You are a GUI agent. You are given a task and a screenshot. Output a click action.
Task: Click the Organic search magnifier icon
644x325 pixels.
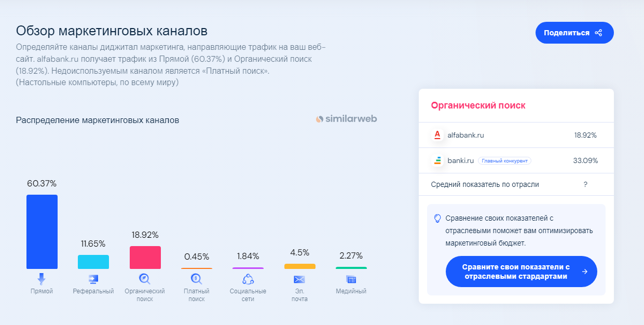click(145, 279)
